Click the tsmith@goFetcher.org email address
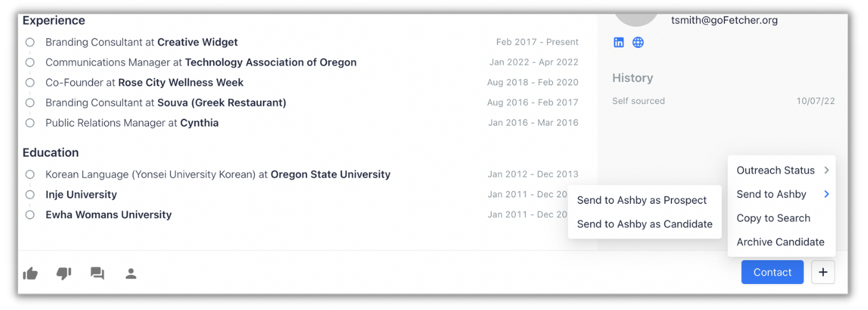The height and width of the screenshot is (310, 868). click(x=724, y=20)
